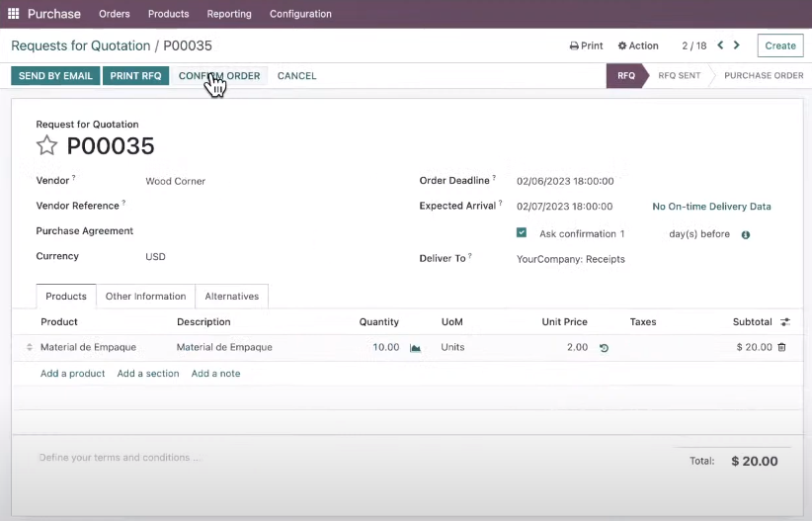Click the pager counter 2 / 18
The width and height of the screenshot is (812, 521).
tap(693, 45)
